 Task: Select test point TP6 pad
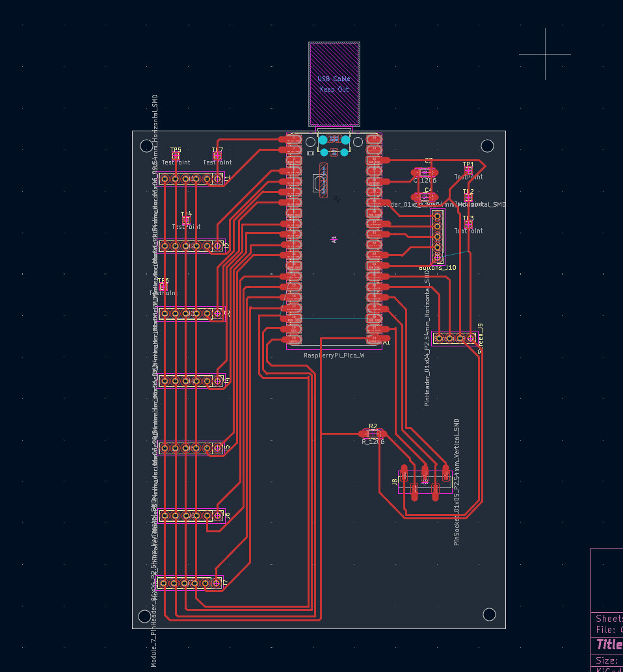click(x=163, y=287)
